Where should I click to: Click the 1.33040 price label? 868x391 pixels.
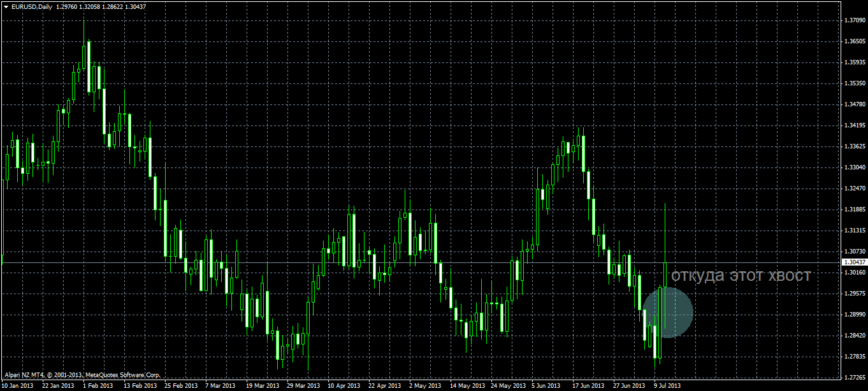point(854,167)
